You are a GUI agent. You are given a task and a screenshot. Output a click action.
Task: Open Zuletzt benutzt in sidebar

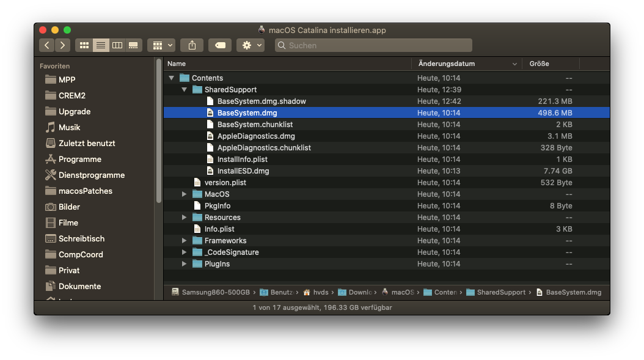point(80,143)
